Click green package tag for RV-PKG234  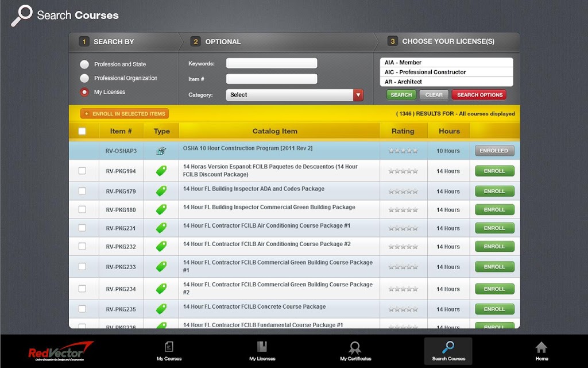click(x=161, y=289)
